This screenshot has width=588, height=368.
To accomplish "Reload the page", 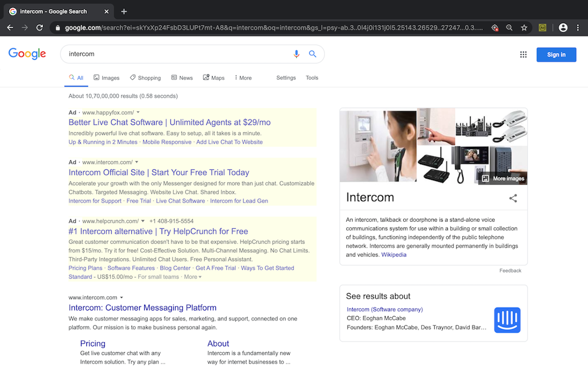I will (x=40, y=28).
